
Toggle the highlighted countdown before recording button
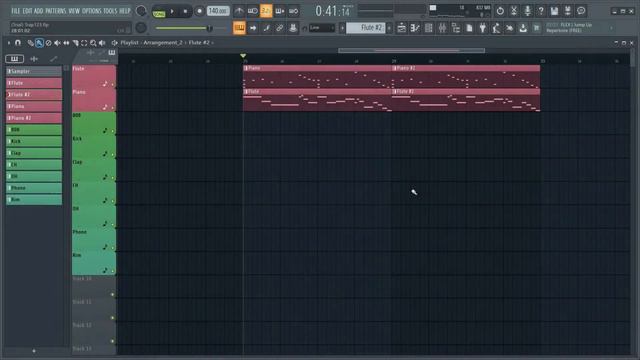266,11
